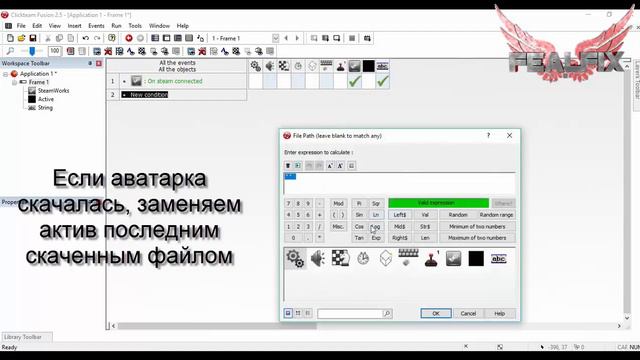Toggle checkmark under String for event 1
Screen dimensions: 640x360
click(382, 81)
